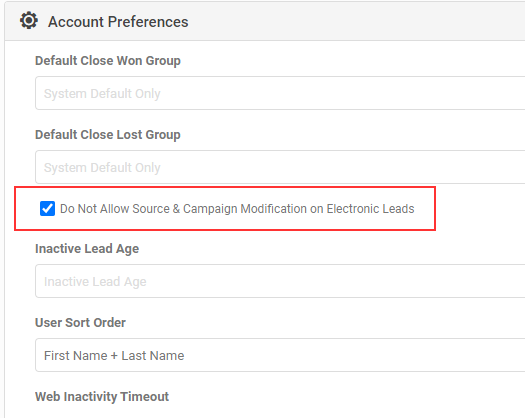Screen dimensions: 525x418
Task: Open the Default Close Won Group dropdown
Action: (x=280, y=93)
